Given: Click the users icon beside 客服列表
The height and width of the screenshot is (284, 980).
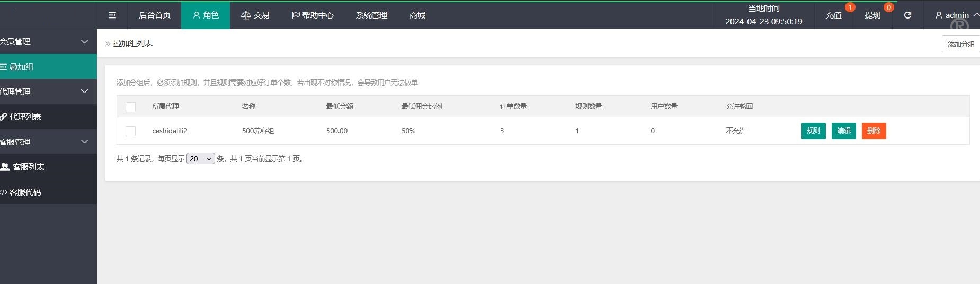Looking at the screenshot, I should point(5,167).
